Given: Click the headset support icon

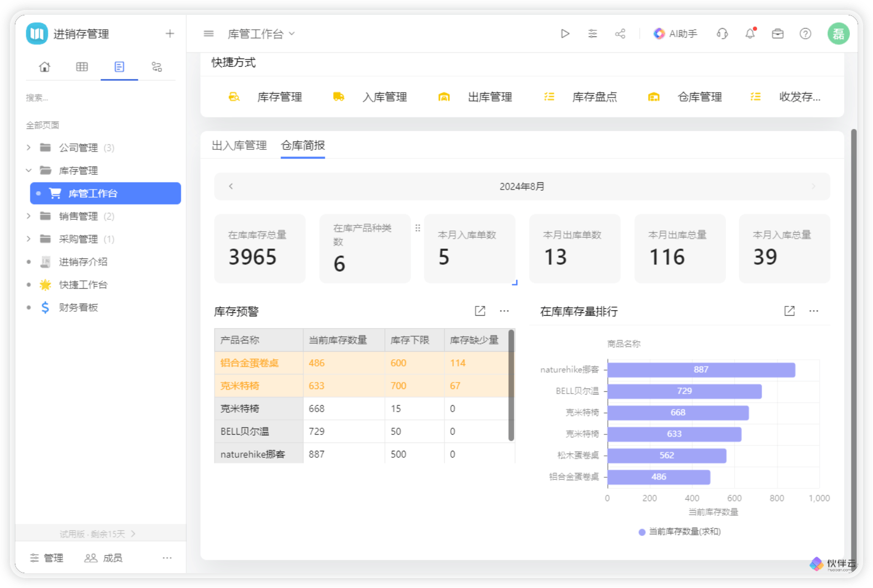Looking at the screenshot, I should pyautogui.click(x=722, y=34).
